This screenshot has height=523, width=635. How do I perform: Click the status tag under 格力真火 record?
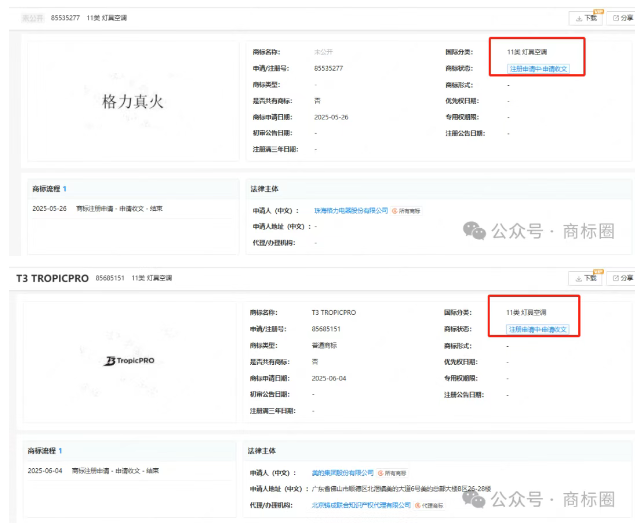coord(537,68)
